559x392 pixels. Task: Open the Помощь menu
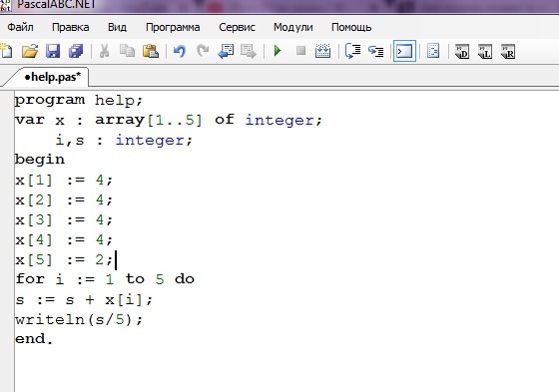[x=351, y=28]
